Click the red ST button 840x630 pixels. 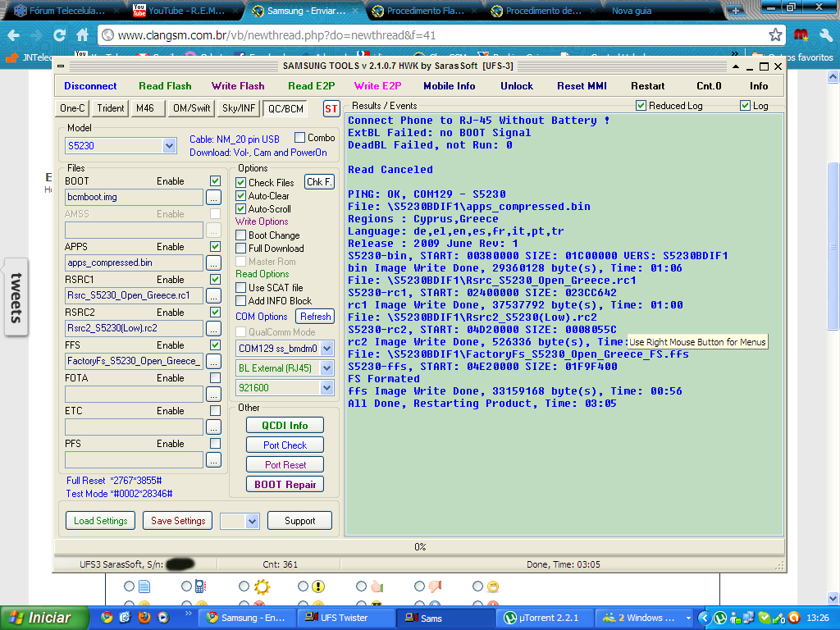[331, 109]
